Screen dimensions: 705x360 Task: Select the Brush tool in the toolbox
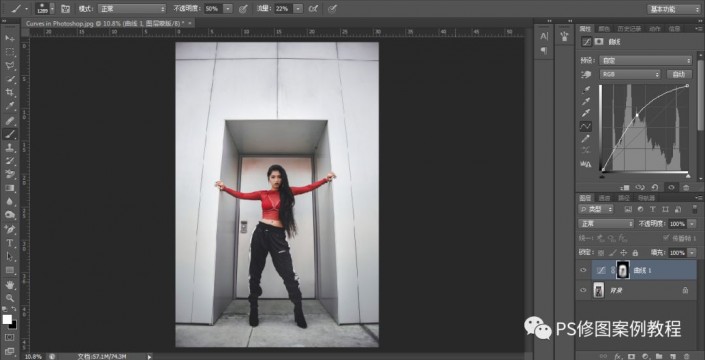tap(9, 134)
